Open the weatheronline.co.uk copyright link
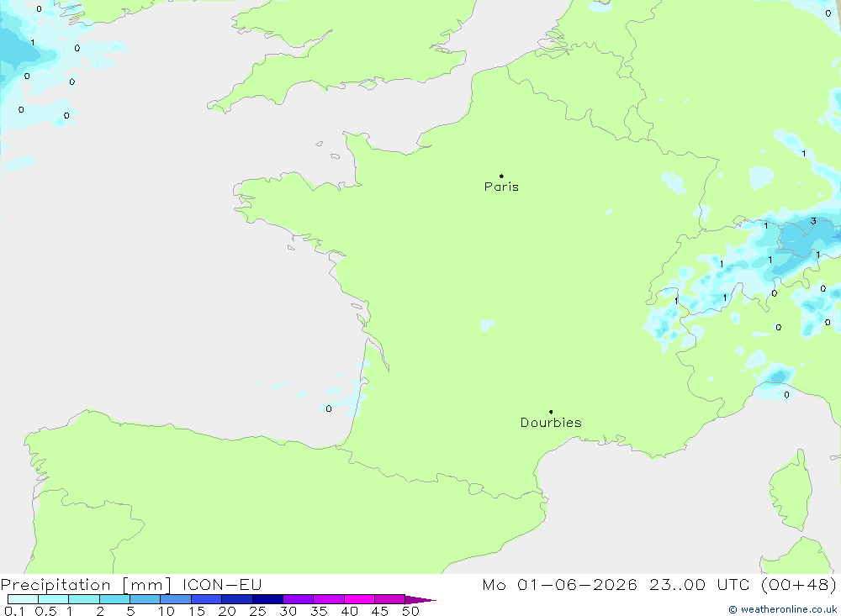The height and width of the screenshot is (616, 841). (x=782, y=609)
